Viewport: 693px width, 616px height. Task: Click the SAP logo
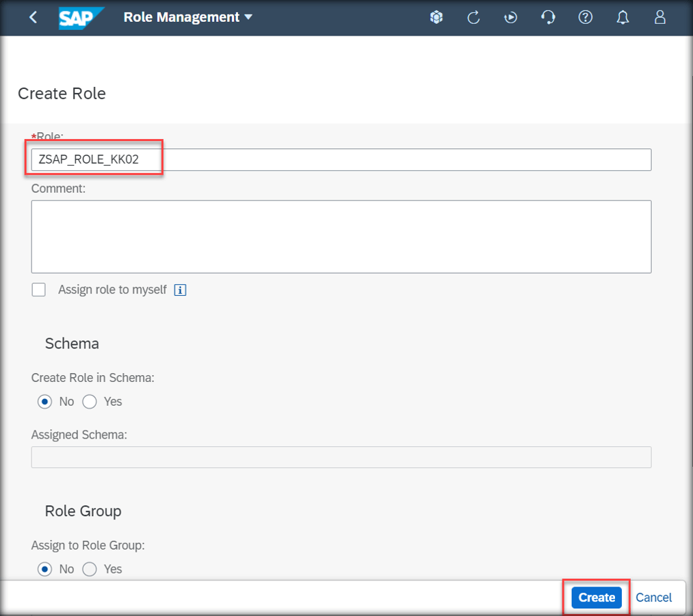81,18
